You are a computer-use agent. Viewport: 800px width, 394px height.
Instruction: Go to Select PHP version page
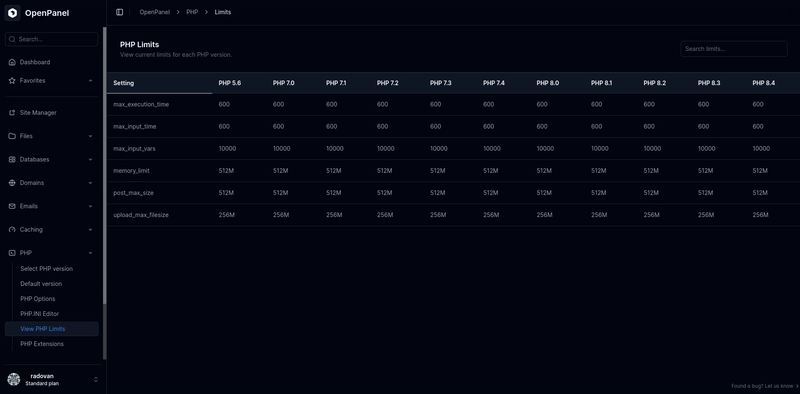pos(46,268)
